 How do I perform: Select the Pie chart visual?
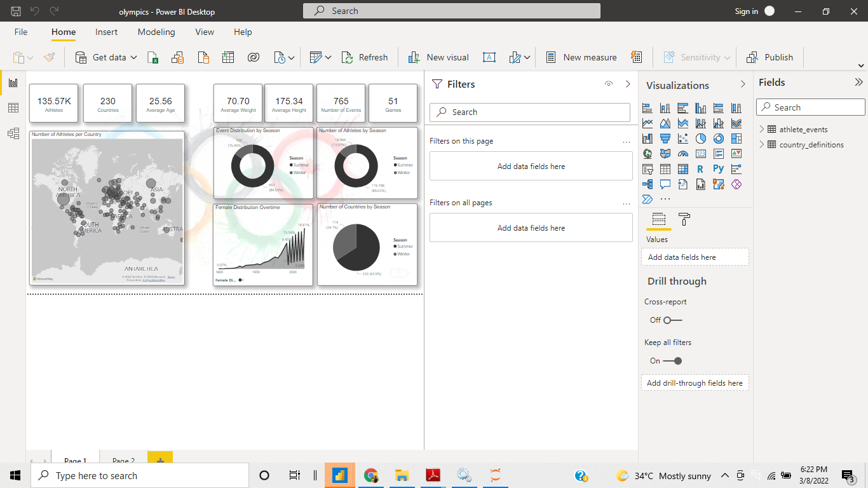701,139
